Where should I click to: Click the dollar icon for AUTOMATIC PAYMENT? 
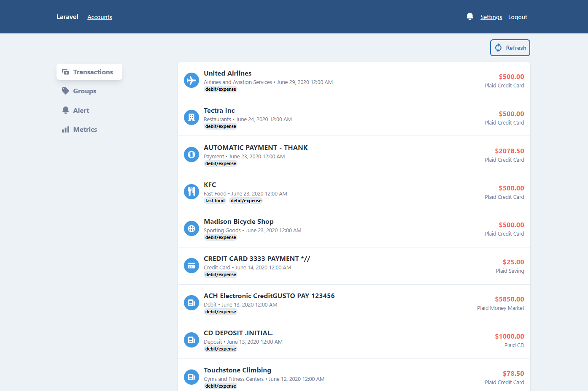(x=192, y=155)
